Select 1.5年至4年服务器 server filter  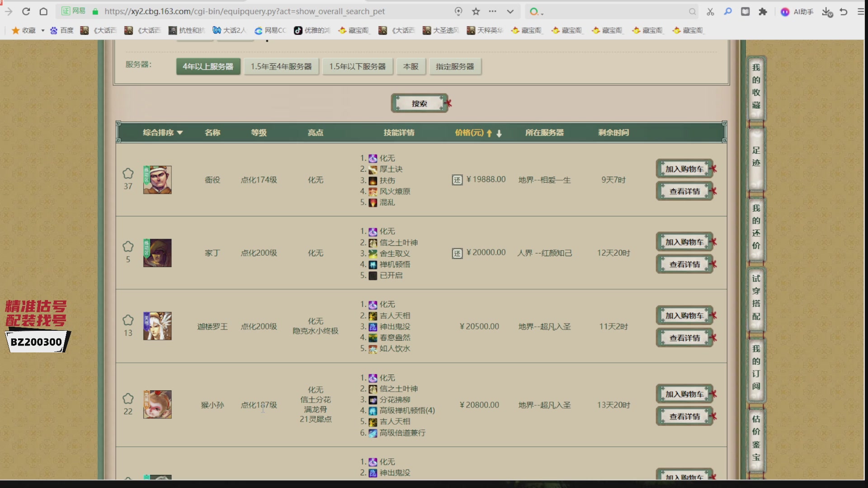(281, 66)
